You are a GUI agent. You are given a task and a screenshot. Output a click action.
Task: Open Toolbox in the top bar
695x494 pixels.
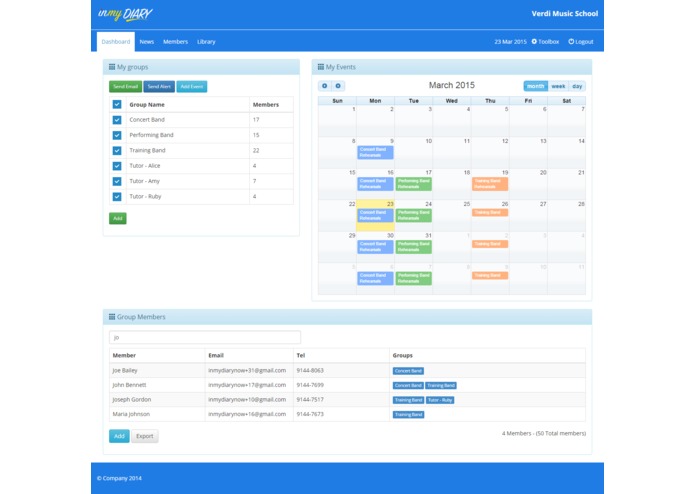tap(545, 42)
